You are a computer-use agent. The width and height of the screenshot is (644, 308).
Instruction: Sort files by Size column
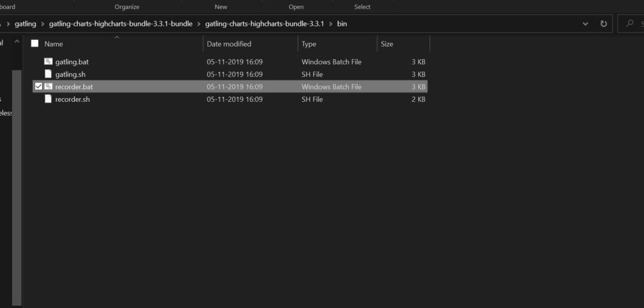[387, 43]
